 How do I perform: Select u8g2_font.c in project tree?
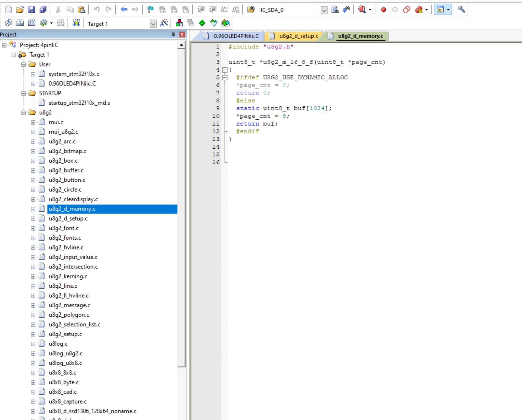(64, 228)
